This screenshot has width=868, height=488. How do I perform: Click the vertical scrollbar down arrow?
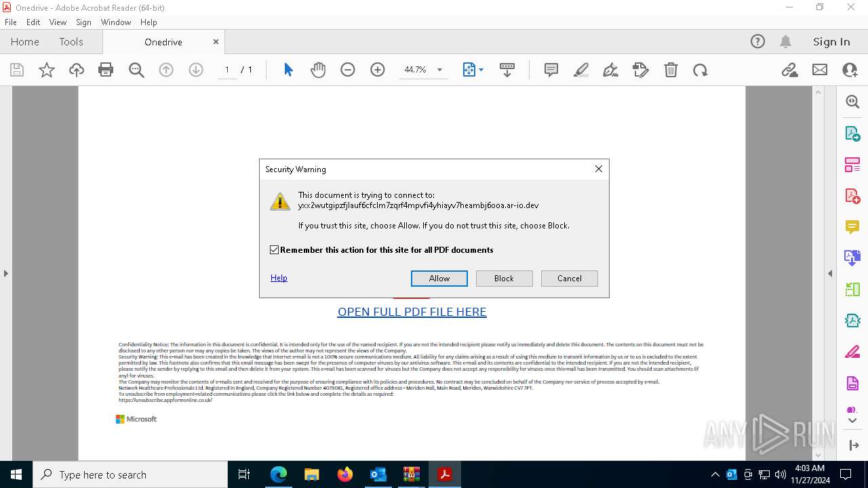[x=818, y=455]
